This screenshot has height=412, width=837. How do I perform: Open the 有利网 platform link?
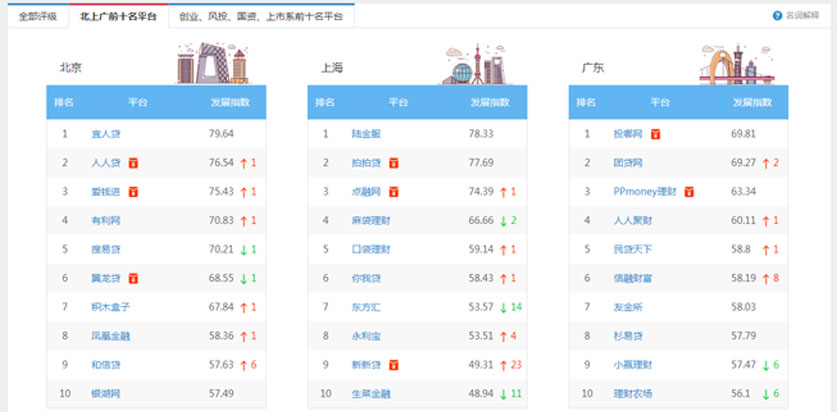106,220
